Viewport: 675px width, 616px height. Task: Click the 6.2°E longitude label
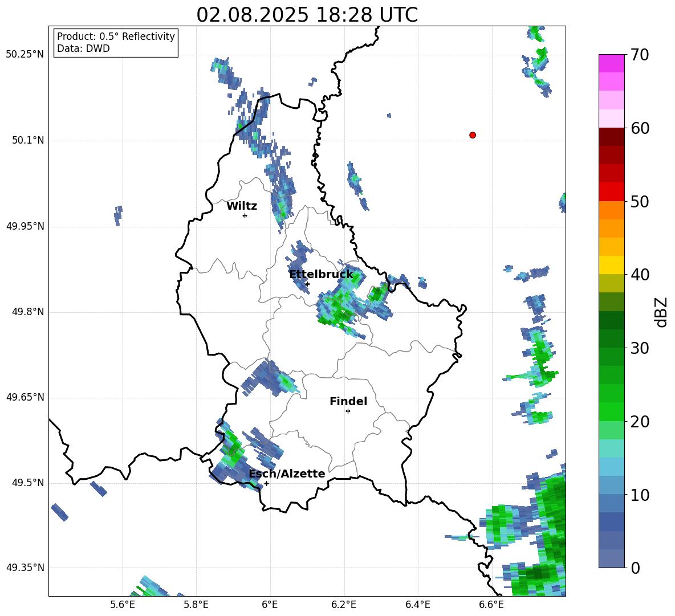(344, 605)
